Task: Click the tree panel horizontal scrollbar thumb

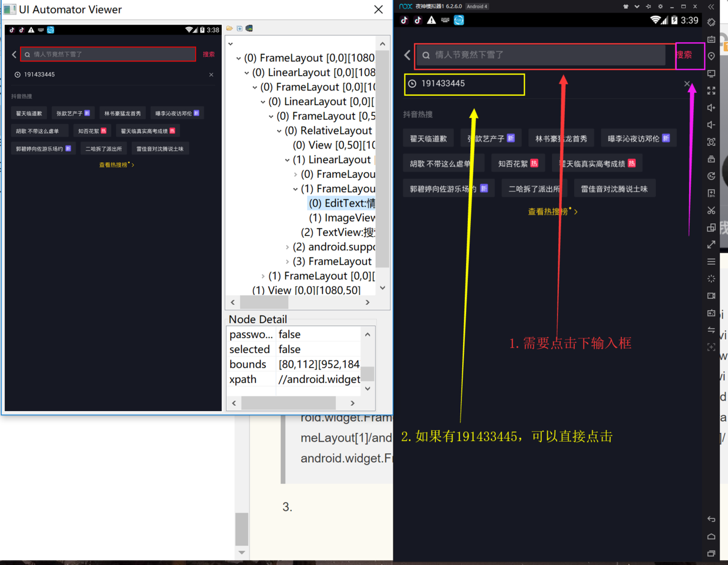Action: point(264,302)
